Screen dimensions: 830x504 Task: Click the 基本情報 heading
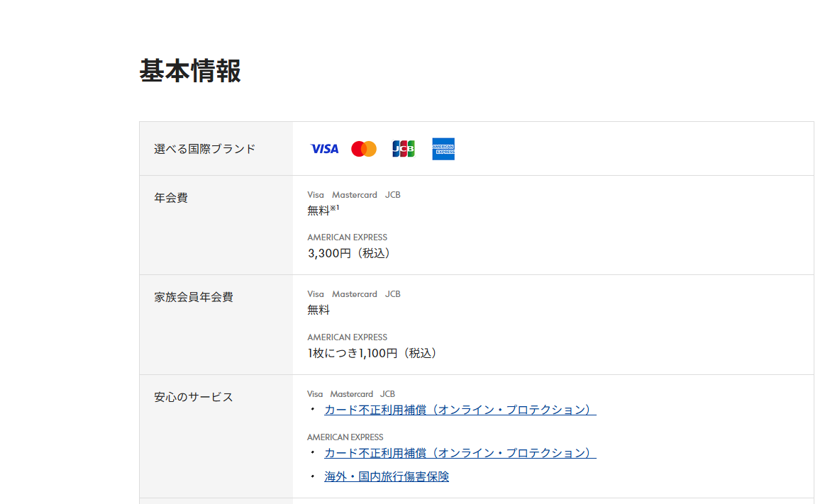click(190, 71)
